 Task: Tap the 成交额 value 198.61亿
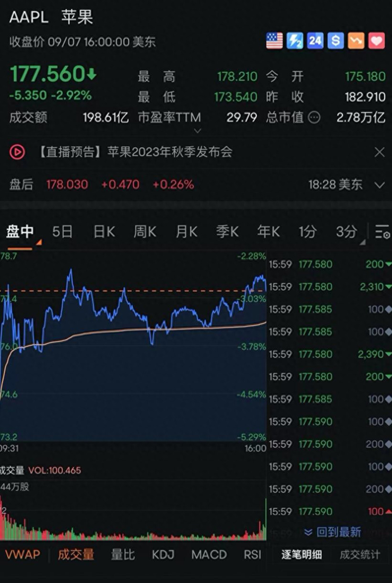click(106, 118)
